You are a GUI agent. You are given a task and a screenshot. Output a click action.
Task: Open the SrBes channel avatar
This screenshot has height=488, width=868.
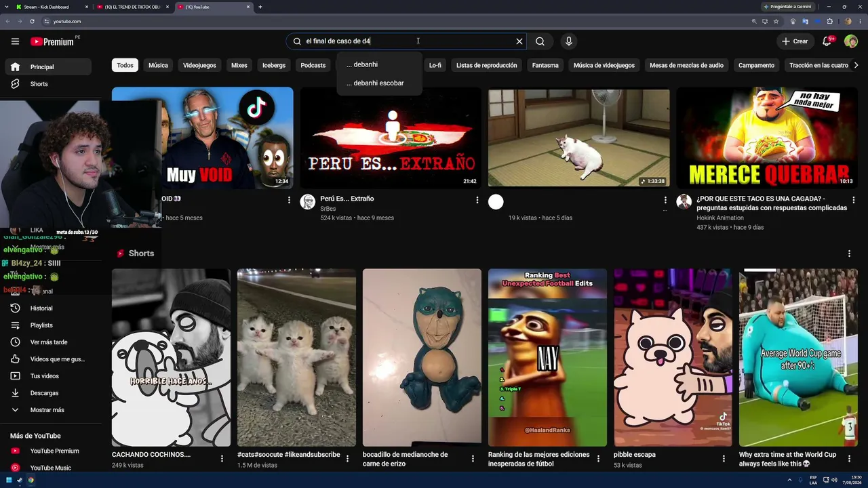coord(308,202)
